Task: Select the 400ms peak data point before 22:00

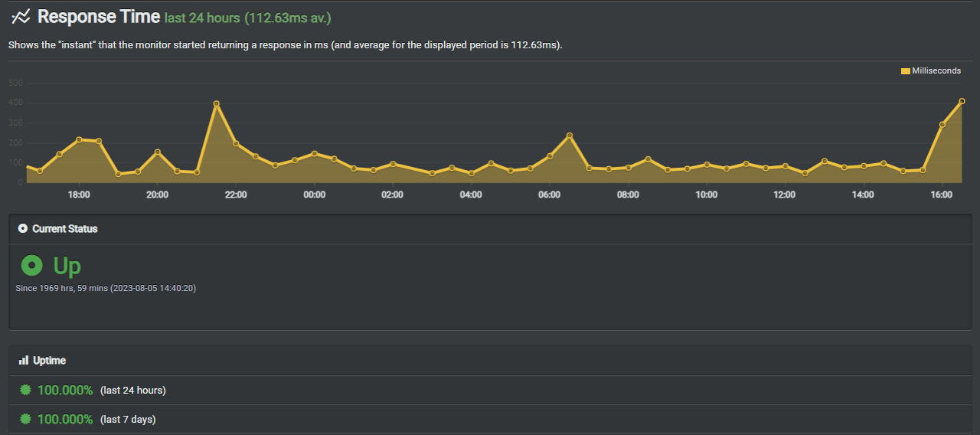Action: click(x=217, y=103)
